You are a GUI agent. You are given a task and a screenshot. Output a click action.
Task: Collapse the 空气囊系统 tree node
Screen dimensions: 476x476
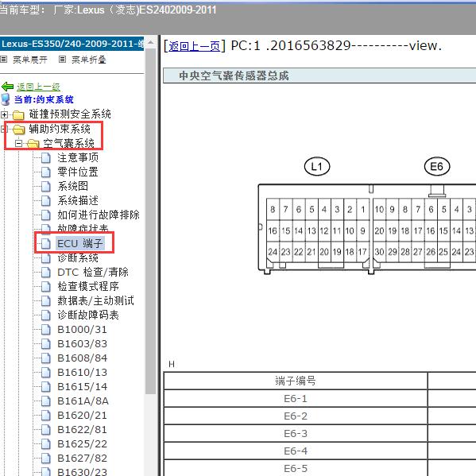point(19,143)
